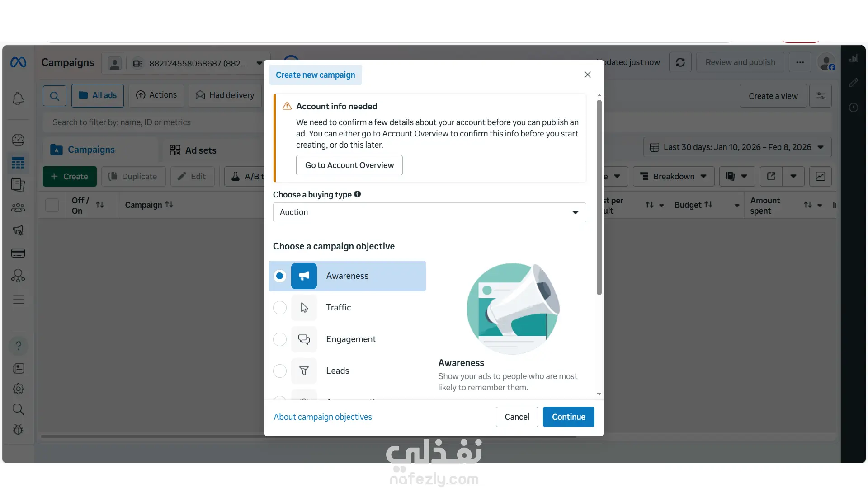Choose the Leads objective radio button
This screenshot has width=868, height=488.
280,371
